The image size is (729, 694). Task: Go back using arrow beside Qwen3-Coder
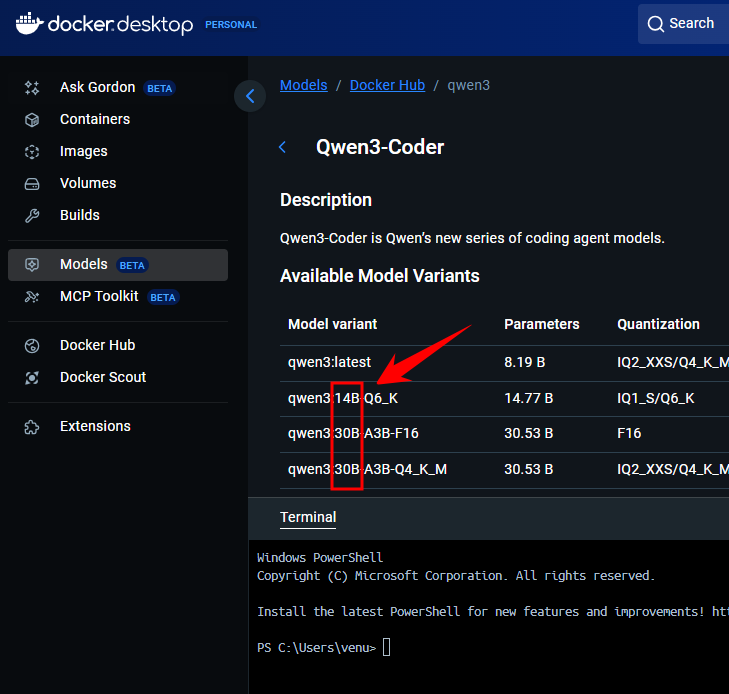click(282, 147)
